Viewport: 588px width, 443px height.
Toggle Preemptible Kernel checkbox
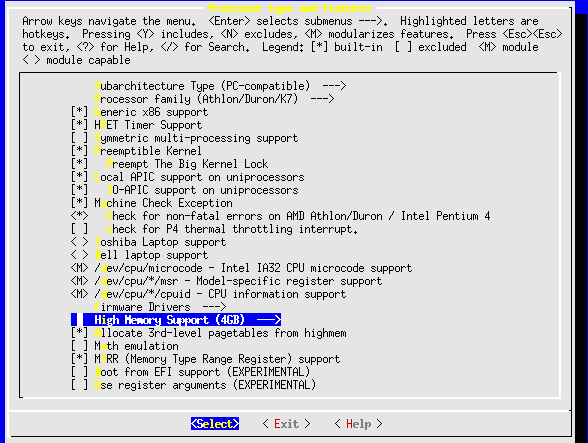[x=80, y=151]
